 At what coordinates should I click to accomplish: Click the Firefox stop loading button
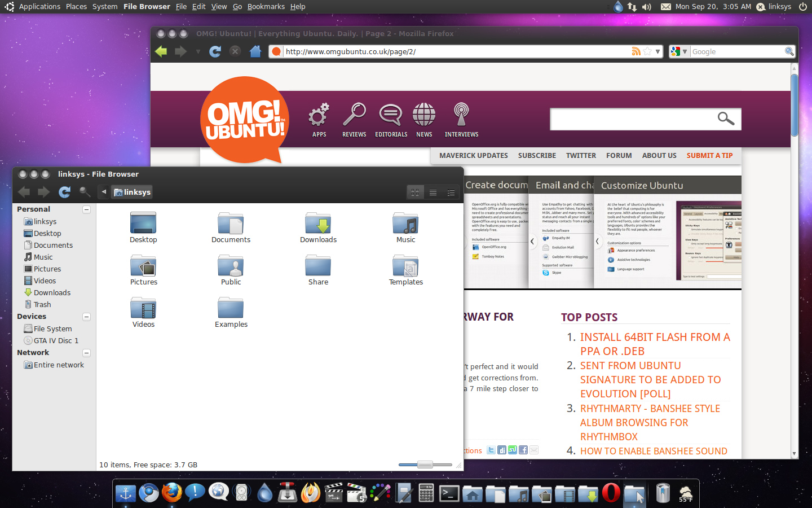click(x=235, y=51)
